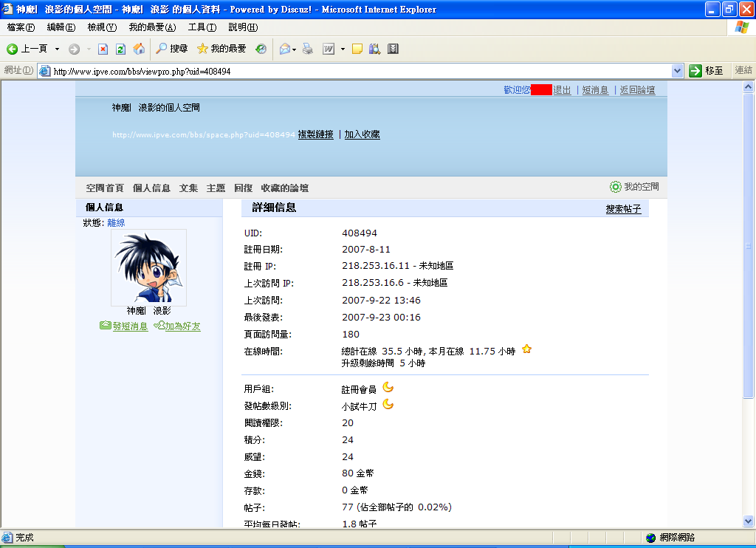Screen dimensions: 756x548
Task: Expand the address bar URL dropdown
Action: pyautogui.click(x=678, y=71)
